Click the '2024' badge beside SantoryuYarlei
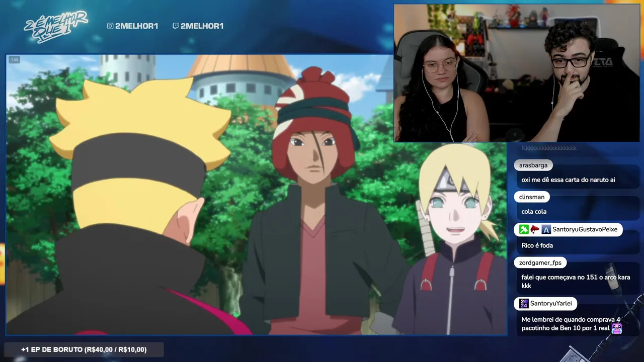Viewport: 644px width, 362px height. [x=524, y=304]
